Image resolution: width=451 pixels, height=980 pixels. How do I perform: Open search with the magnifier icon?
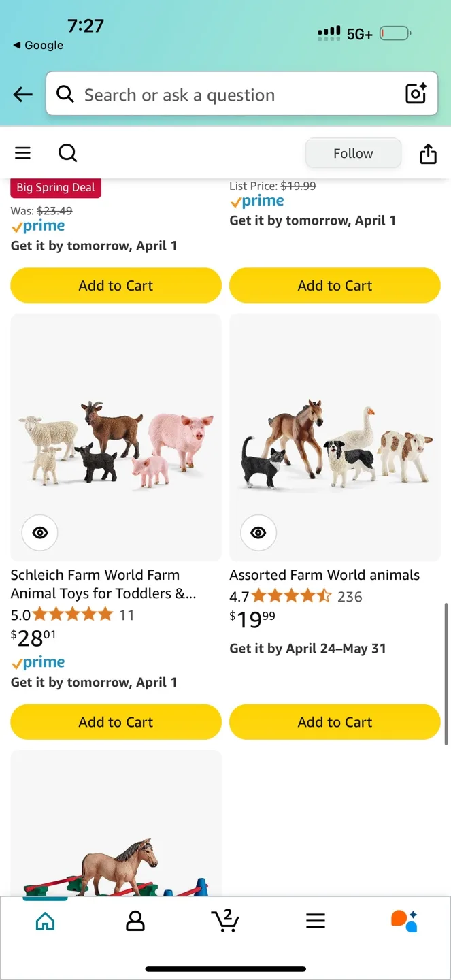[67, 153]
